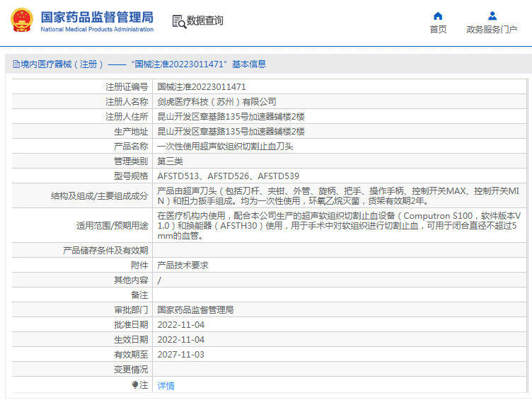
Task: Click the 境内医疗器械（注册）section heading
Action: [139, 64]
